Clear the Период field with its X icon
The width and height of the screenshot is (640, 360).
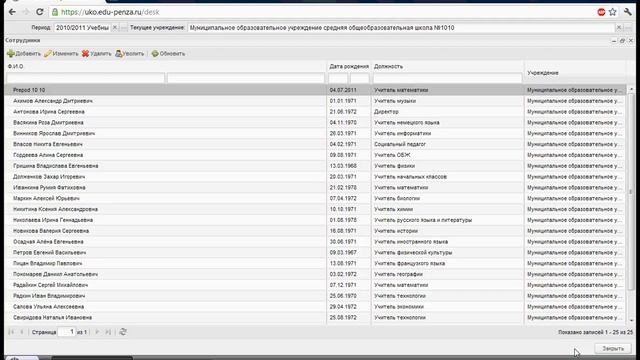tap(115, 28)
